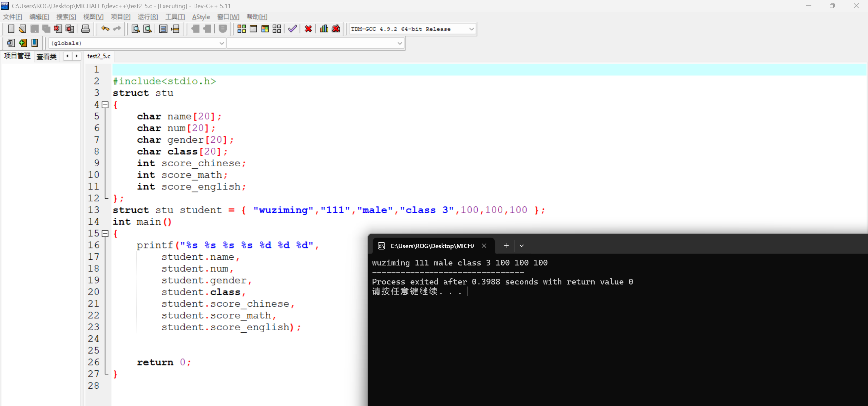Viewport: 868px width, 406px height.
Task: Collapse the struct block fold at line 4
Action: tap(105, 105)
